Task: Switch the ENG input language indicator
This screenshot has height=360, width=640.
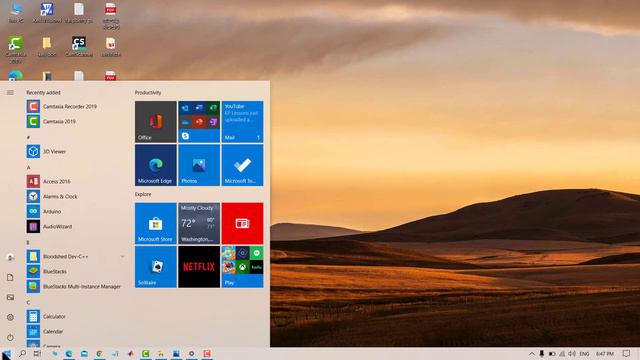Action: pyautogui.click(x=584, y=353)
